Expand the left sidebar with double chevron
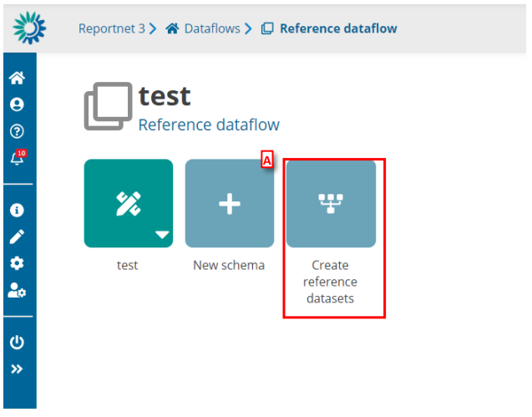Screen dimensions: 532x417 17,369
